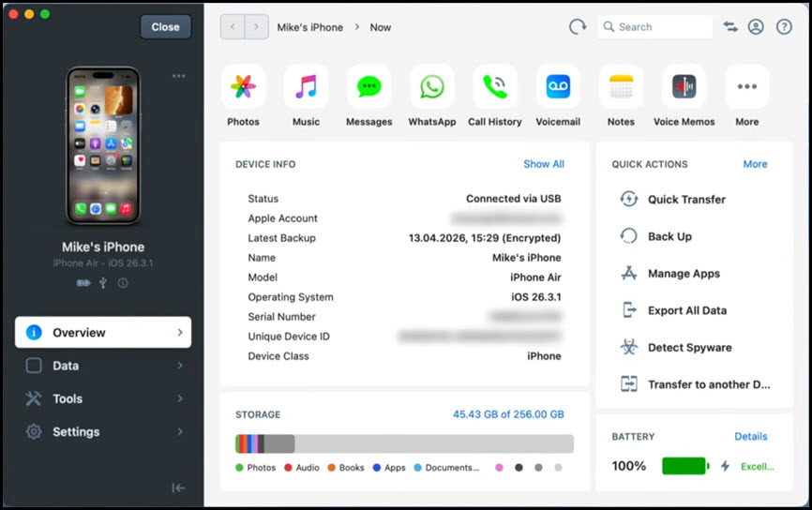Image resolution: width=812 pixels, height=510 pixels.
Task: Expand the Settings row chevron
Action: click(180, 432)
